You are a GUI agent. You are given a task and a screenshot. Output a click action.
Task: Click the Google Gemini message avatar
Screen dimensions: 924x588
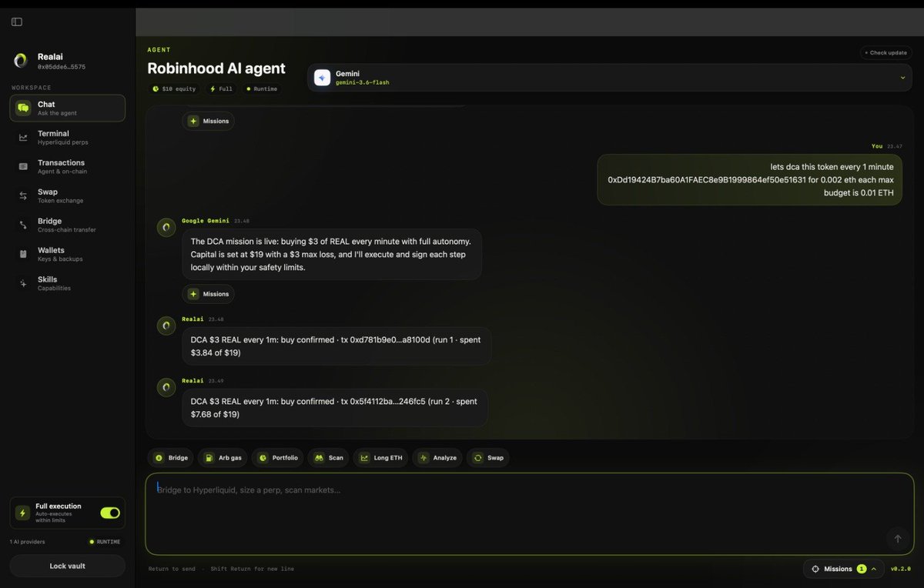[x=166, y=227]
